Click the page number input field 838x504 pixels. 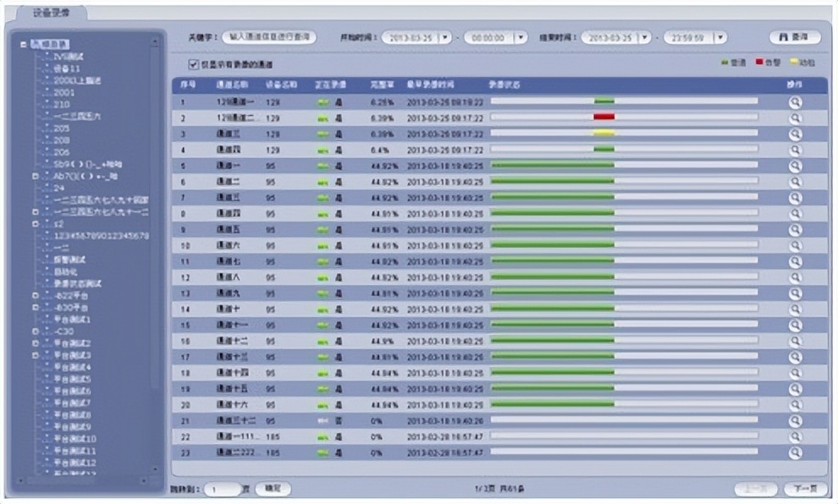pos(222,489)
